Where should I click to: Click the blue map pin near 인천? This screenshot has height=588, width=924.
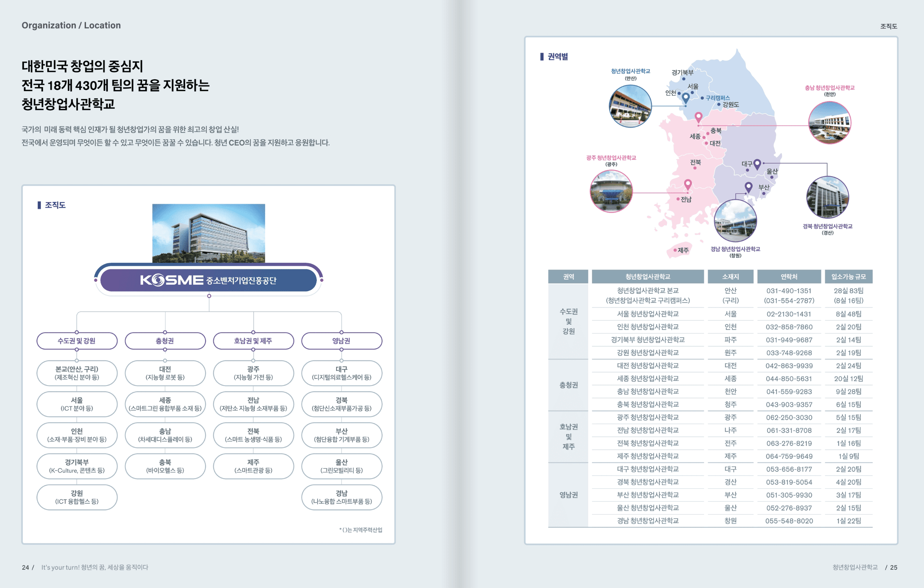[686, 98]
